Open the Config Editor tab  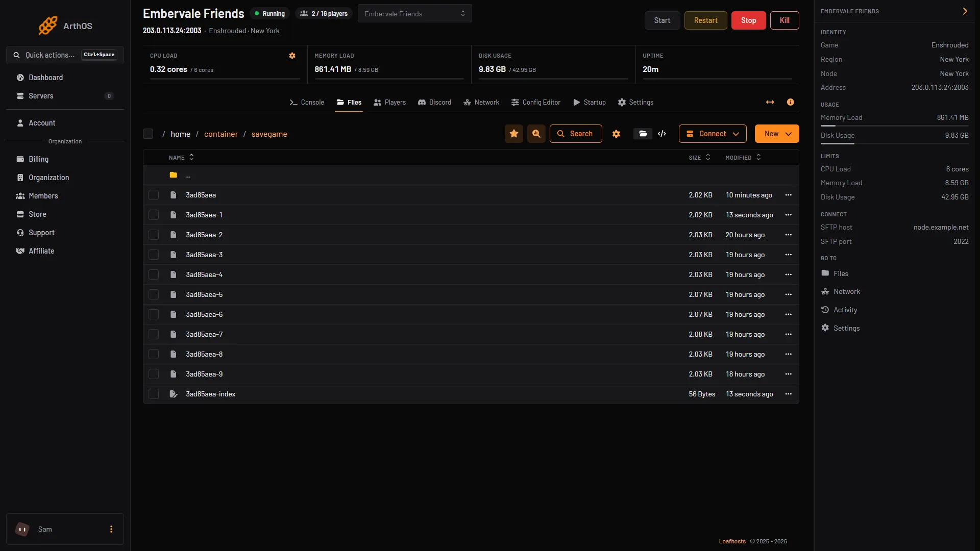click(536, 103)
